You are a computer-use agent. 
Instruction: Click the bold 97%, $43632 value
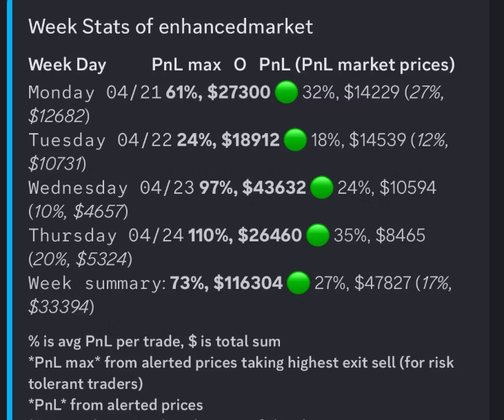[252, 188]
